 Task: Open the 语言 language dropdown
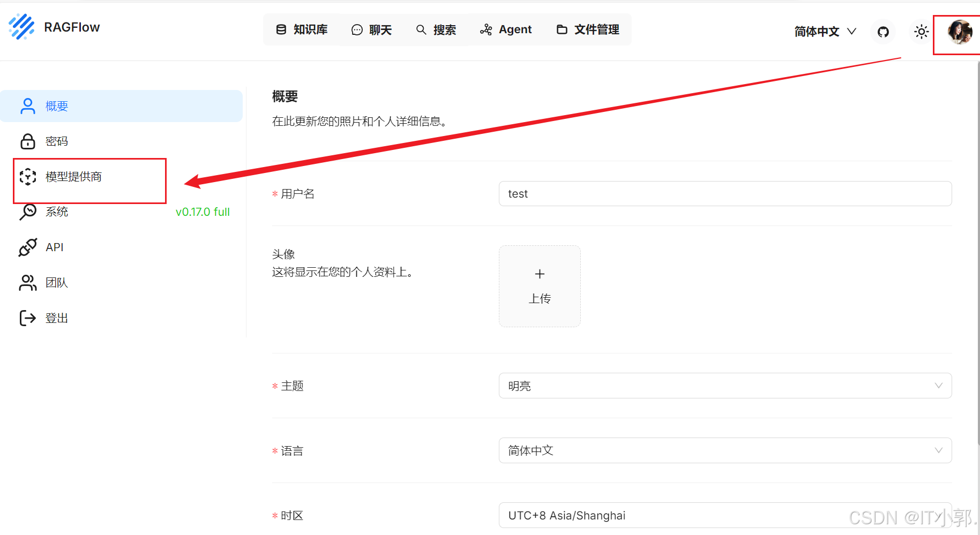(x=725, y=450)
